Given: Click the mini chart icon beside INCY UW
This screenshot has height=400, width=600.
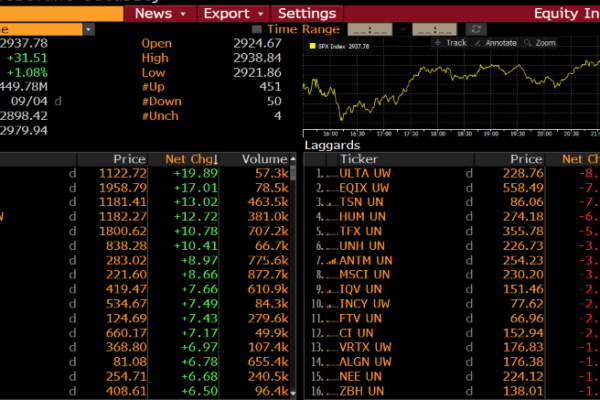Looking at the screenshot, I should (x=331, y=305).
